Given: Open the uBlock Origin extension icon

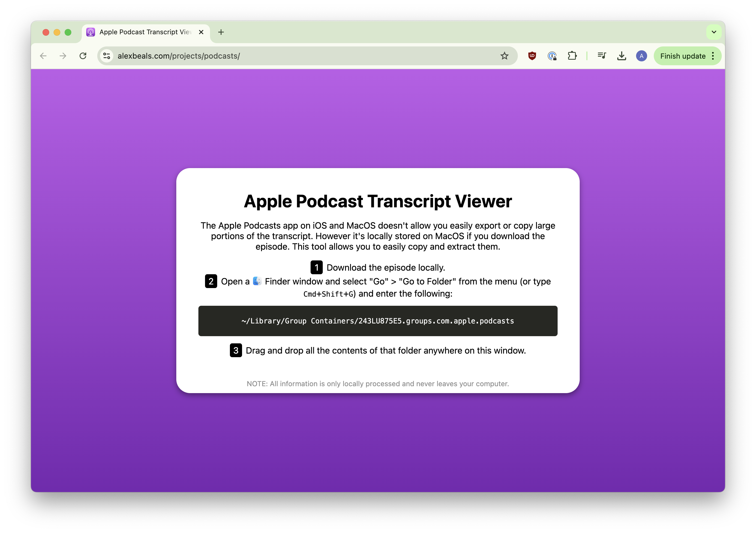Looking at the screenshot, I should pos(532,56).
